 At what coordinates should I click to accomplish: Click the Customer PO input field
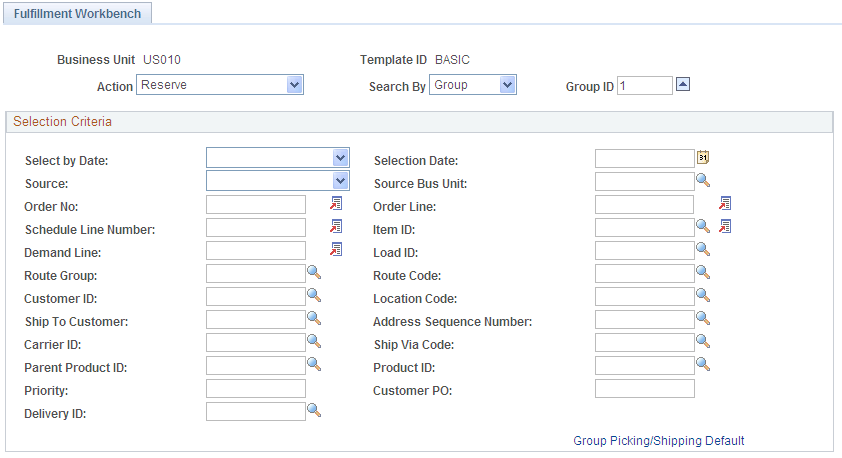tap(644, 389)
